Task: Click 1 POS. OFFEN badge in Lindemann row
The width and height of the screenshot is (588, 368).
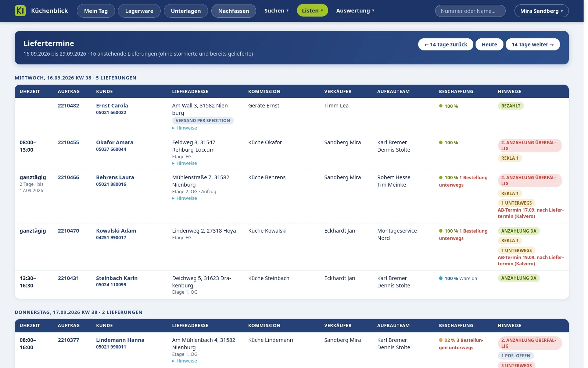Action: 516,356
